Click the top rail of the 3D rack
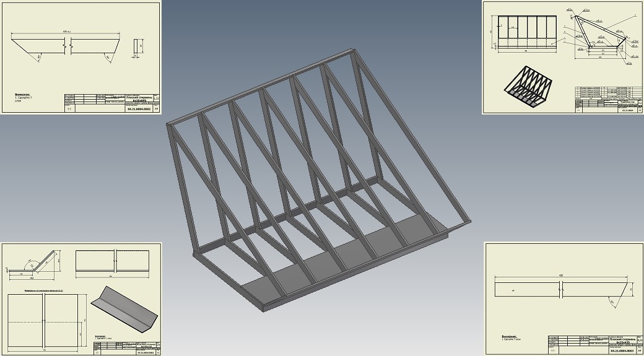The image size is (644, 356). coord(261,86)
